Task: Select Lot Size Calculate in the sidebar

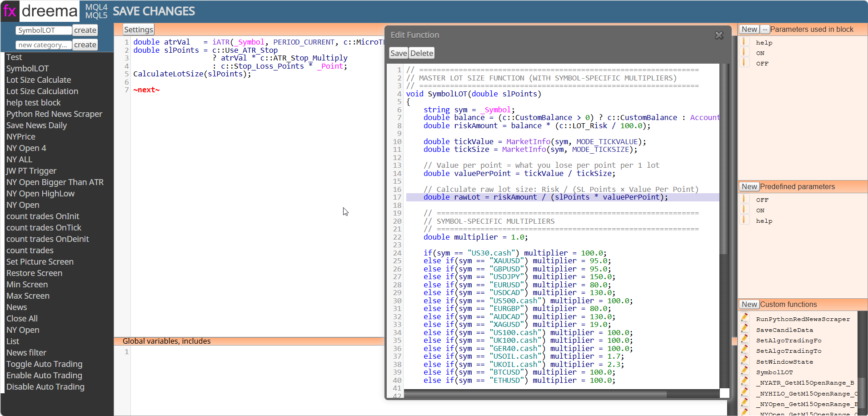Action: point(39,80)
